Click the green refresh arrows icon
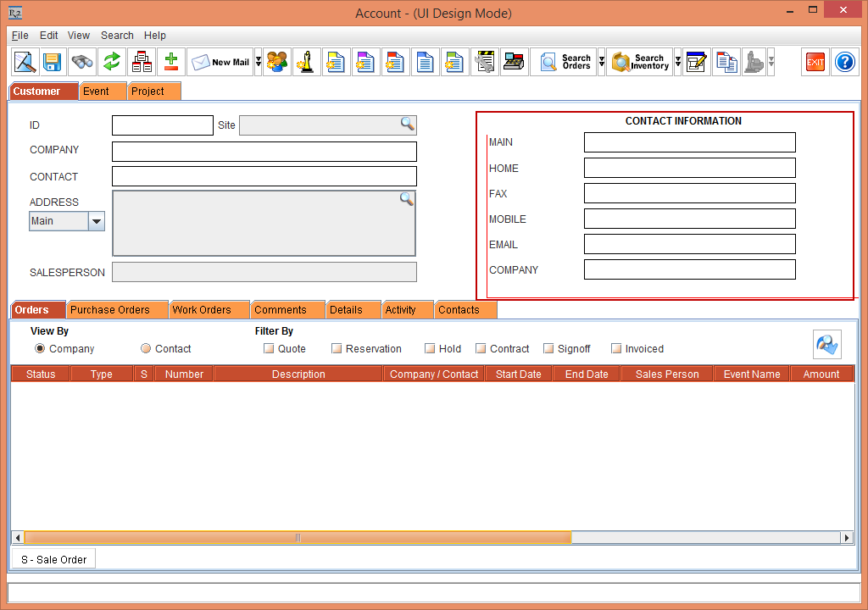868x610 pixels. (112, 62)
